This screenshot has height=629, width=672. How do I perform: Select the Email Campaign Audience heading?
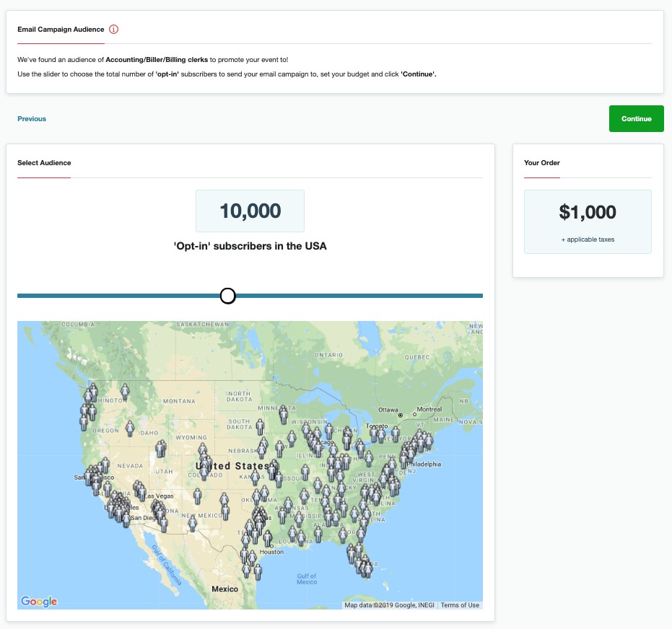(x=61, y=29)
